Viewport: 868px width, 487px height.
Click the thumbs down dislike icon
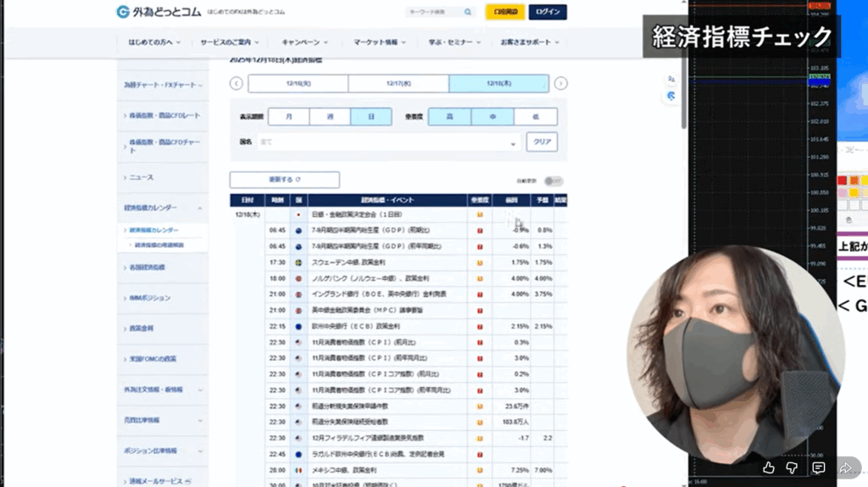tap(793, 467)
